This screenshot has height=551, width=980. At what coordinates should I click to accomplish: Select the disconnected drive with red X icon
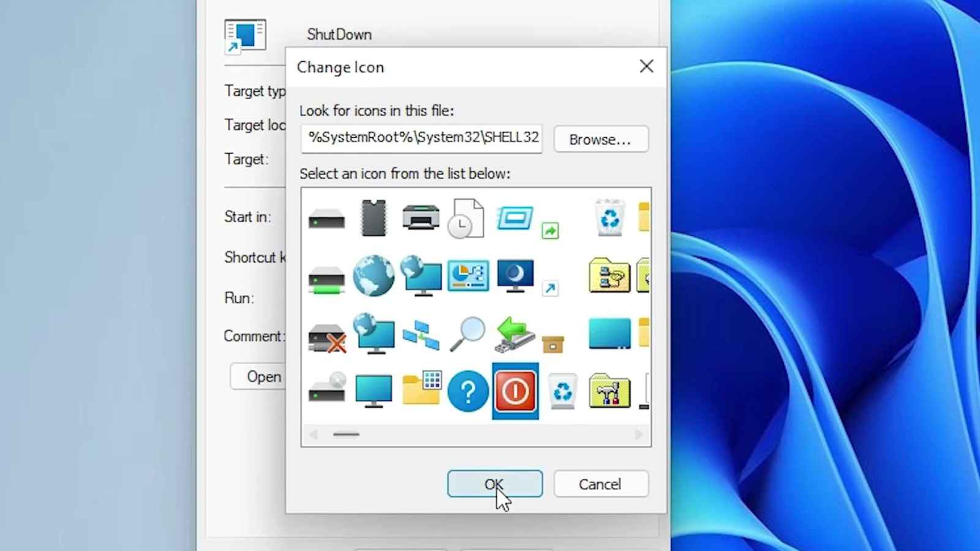pos(326,337)
